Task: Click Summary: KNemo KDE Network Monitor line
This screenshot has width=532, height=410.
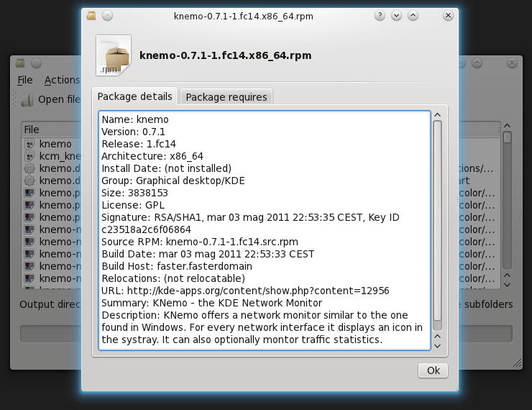Action: tap(211, 303)
